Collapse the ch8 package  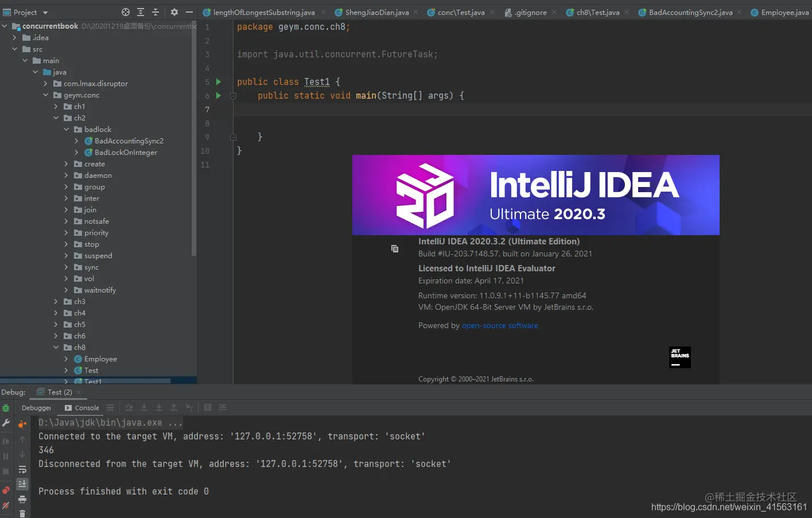click(x=56, y=347)
